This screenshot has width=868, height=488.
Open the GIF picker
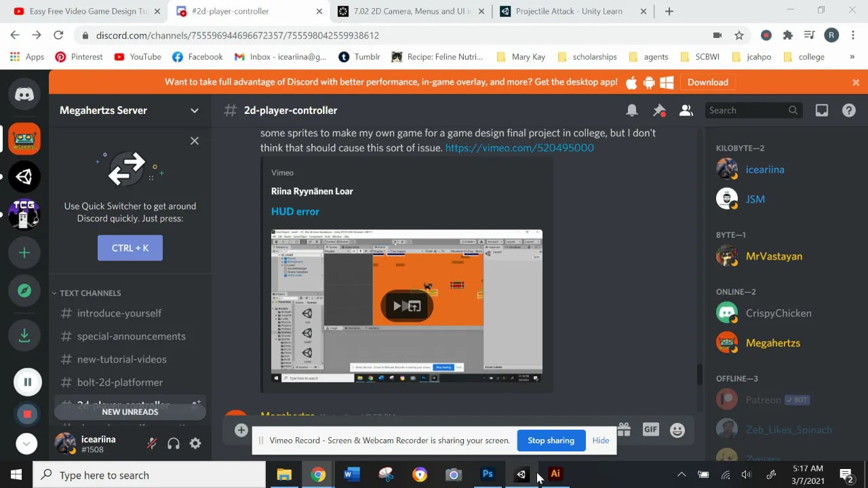(651, 430)
